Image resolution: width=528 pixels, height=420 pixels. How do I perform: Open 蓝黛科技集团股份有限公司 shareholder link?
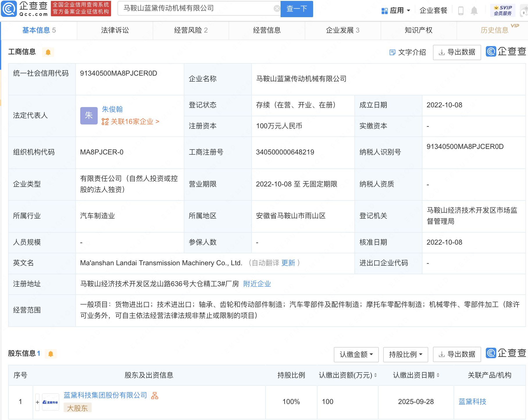[x=105, y=395]
